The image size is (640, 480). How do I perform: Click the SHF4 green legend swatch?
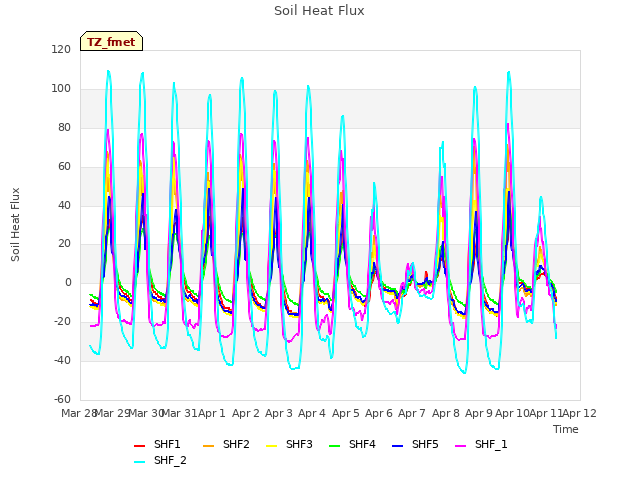(x=334, y=446)
